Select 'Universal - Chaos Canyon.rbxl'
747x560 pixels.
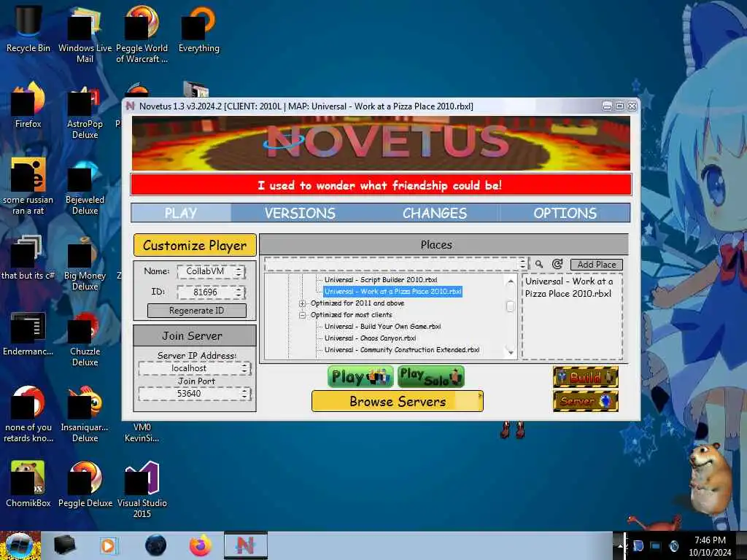click(x=370, y=338)
